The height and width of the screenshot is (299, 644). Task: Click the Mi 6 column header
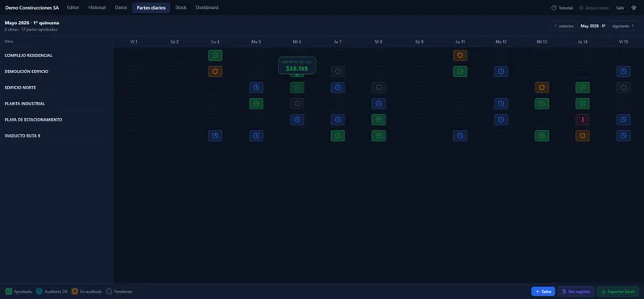(297, 42)
